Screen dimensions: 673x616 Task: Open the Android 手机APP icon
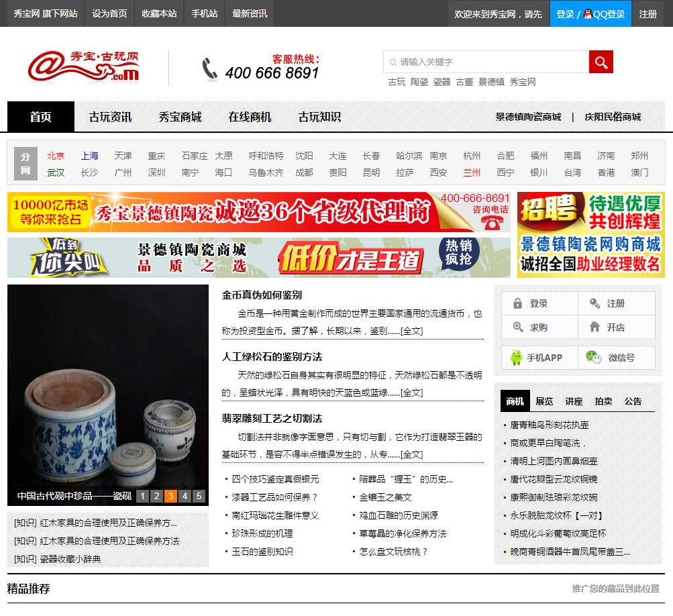pos(516,358)
